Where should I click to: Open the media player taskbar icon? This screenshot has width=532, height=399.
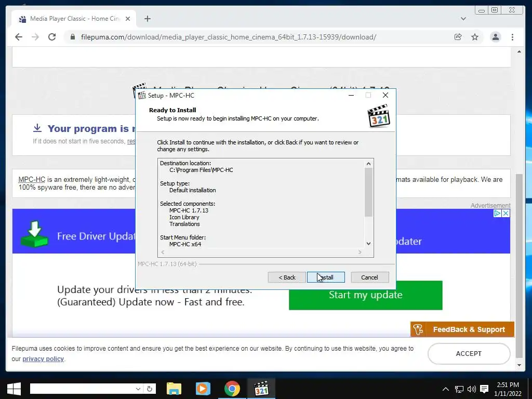coord(203,389)
